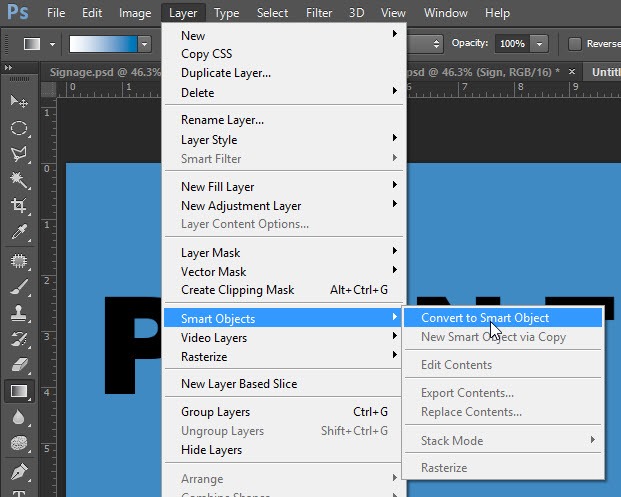
Task: Open the blend mode combo box
Action: click(425, 44)
